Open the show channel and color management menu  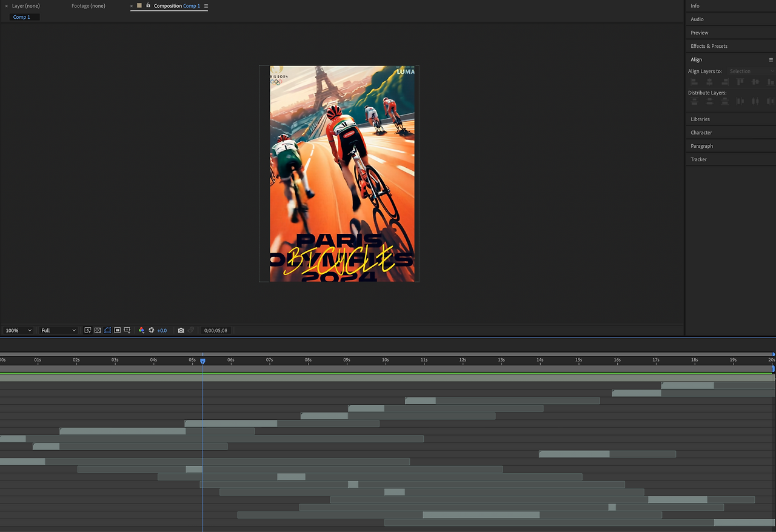141,330
